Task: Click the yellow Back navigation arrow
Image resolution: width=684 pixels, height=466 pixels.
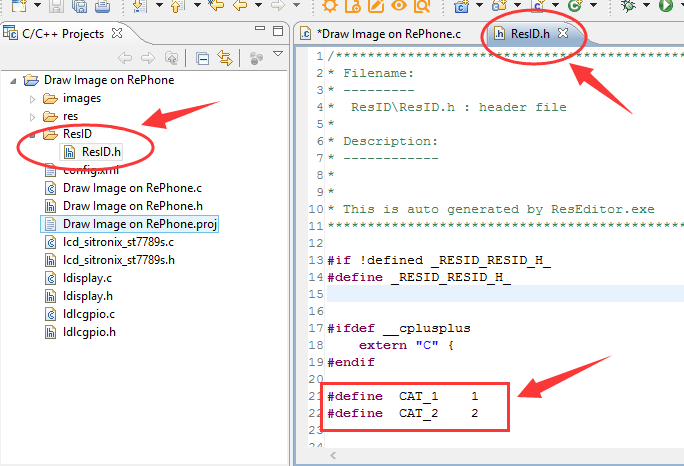Action: tap(240, 5)
